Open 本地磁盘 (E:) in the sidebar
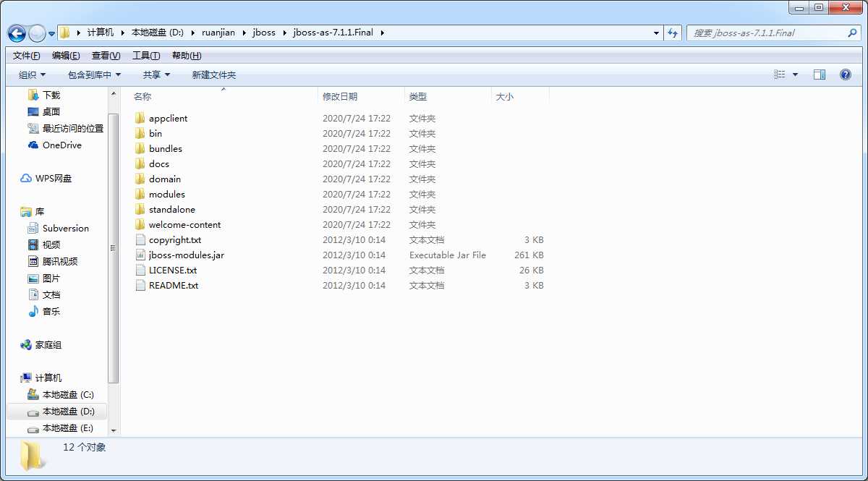This screenshot has height=481, width=868. click(68, 427)
